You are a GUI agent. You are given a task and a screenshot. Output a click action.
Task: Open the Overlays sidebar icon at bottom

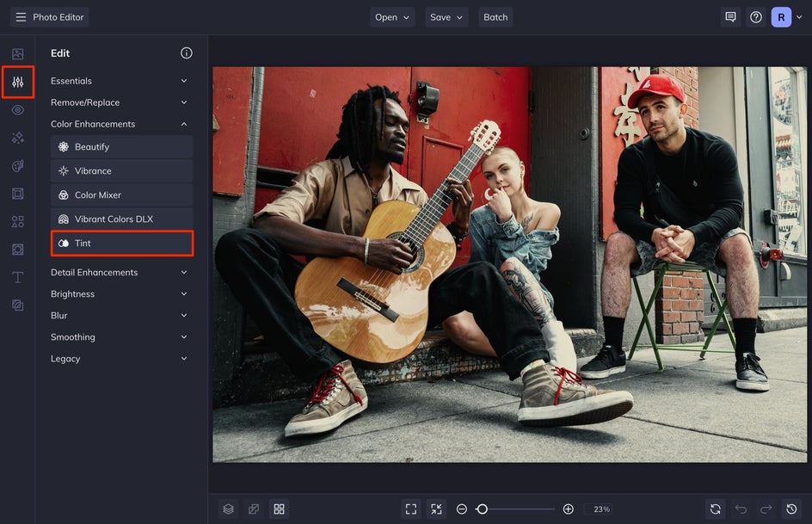click(17, 305)
